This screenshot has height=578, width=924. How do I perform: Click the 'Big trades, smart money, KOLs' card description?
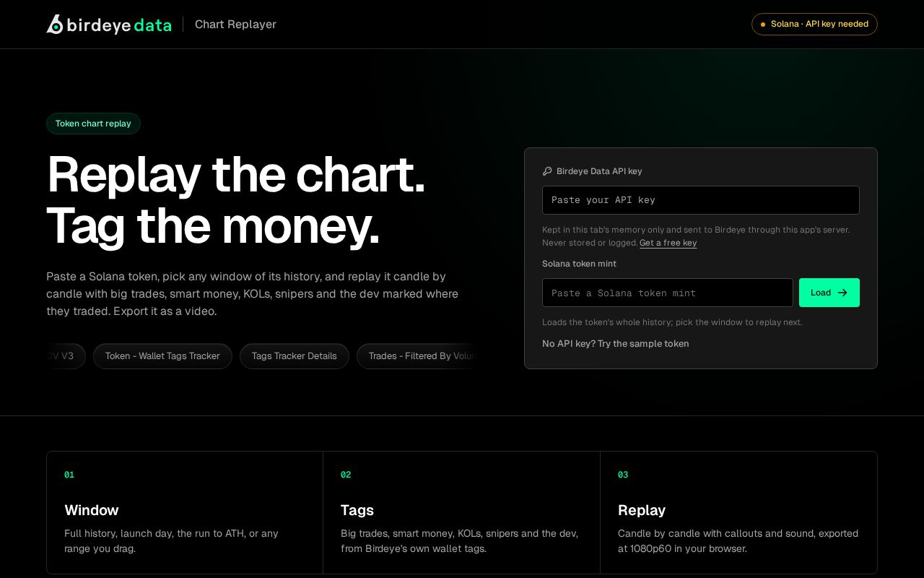[x=460, y=540]
